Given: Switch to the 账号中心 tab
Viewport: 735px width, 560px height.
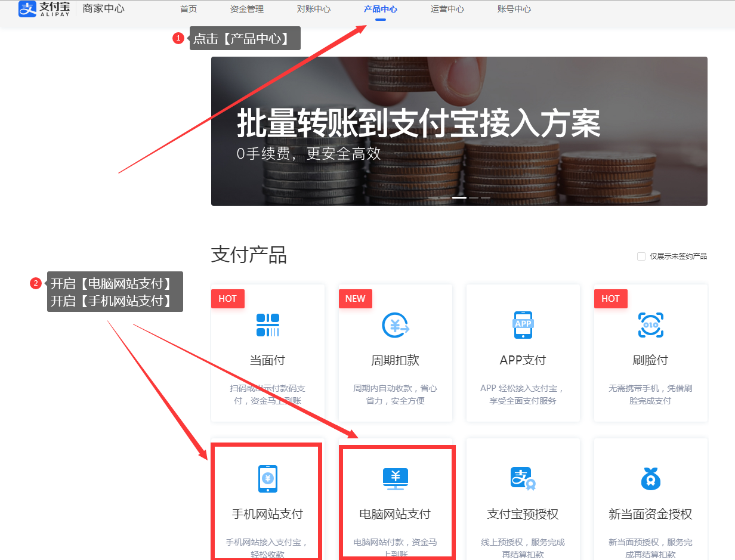Looking at the screenshot, I should coord(514,9).
